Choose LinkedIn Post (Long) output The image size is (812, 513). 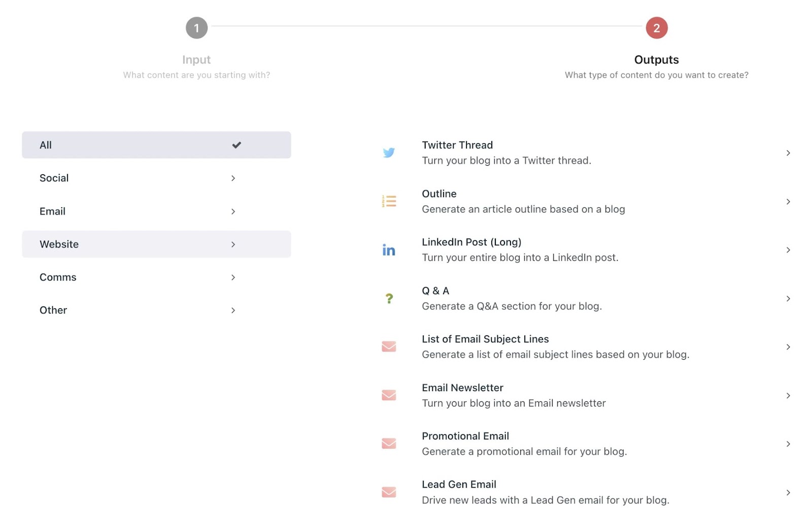point(471,242)
